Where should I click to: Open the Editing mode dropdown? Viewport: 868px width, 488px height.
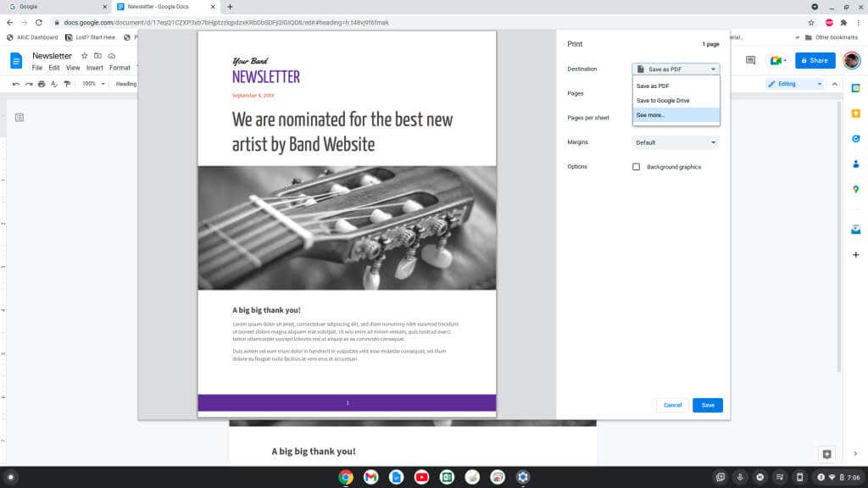point(794,84)
